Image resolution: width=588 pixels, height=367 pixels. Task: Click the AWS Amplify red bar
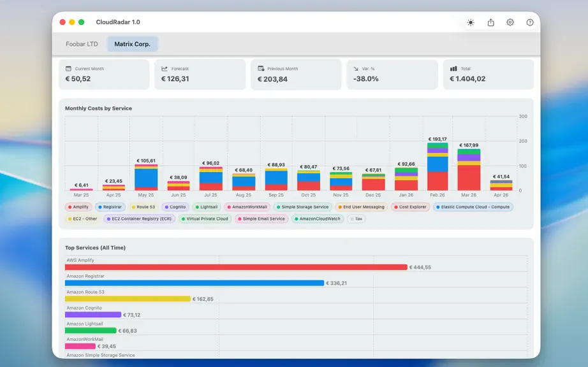point(236,267)
